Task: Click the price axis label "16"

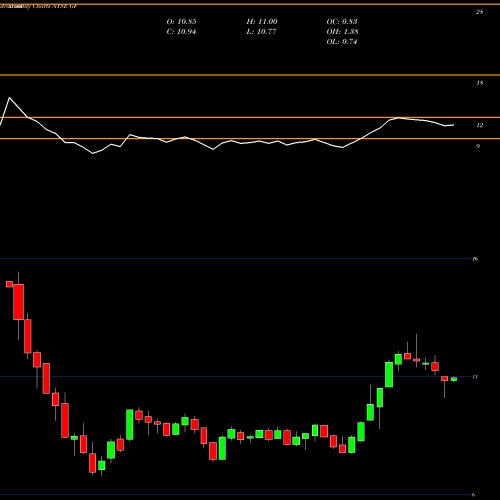Action: click(x=475, y=259)
